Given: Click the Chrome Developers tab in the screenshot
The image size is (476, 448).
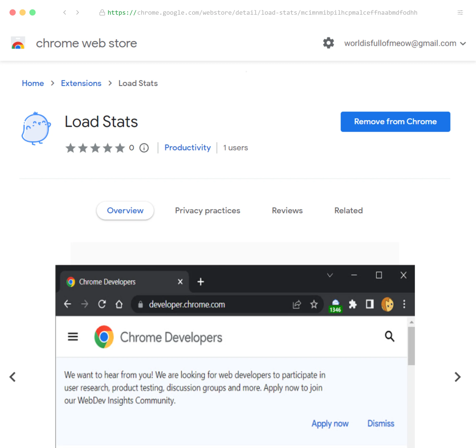Looking at the screenshot, I should (x=124, y=282).
